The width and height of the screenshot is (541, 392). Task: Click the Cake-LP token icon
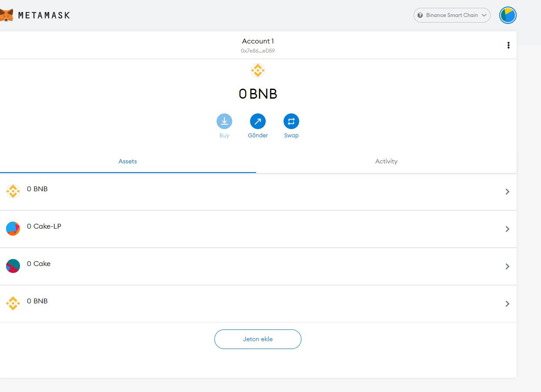[13, 228]
